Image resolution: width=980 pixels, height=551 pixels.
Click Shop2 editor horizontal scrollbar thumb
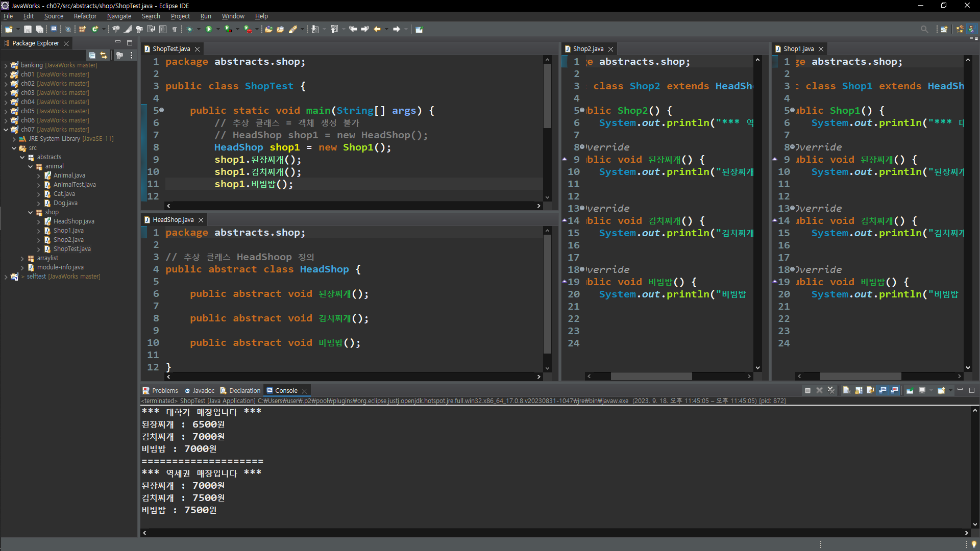651,376
